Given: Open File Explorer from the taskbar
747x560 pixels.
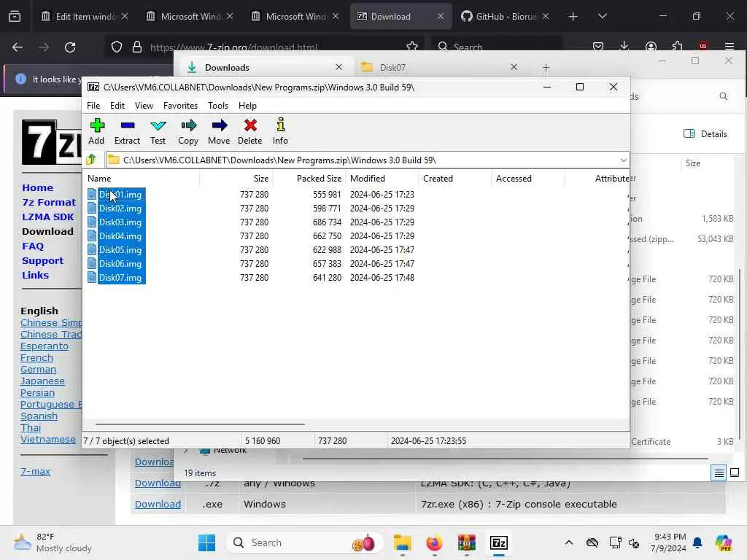Looking at the screenshot, I should tap(403, 542).
